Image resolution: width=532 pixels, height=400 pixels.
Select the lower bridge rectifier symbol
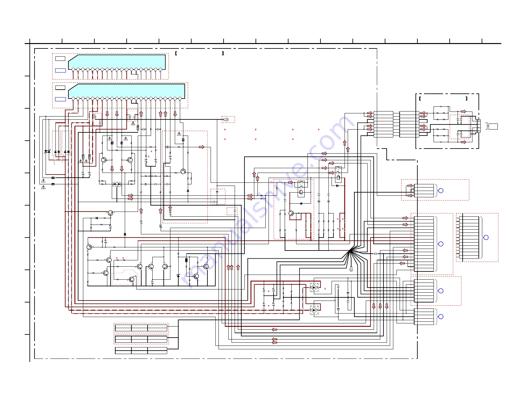(314, 310)
